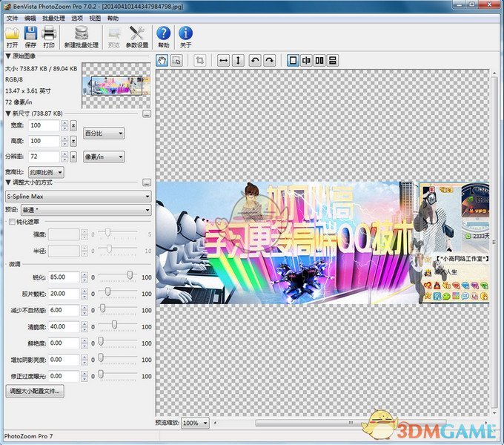Collapse the 新尺寸 section

pos(8,113)
